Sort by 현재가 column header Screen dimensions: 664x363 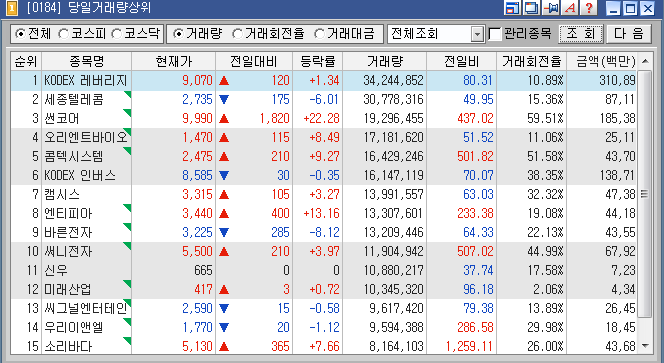tap(174, 62)
